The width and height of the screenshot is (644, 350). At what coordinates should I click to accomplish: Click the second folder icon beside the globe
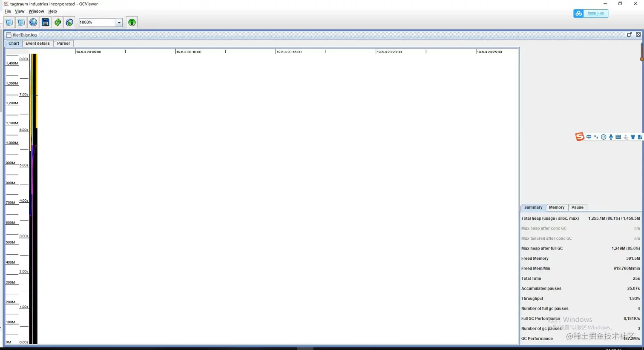click(21, 22)
